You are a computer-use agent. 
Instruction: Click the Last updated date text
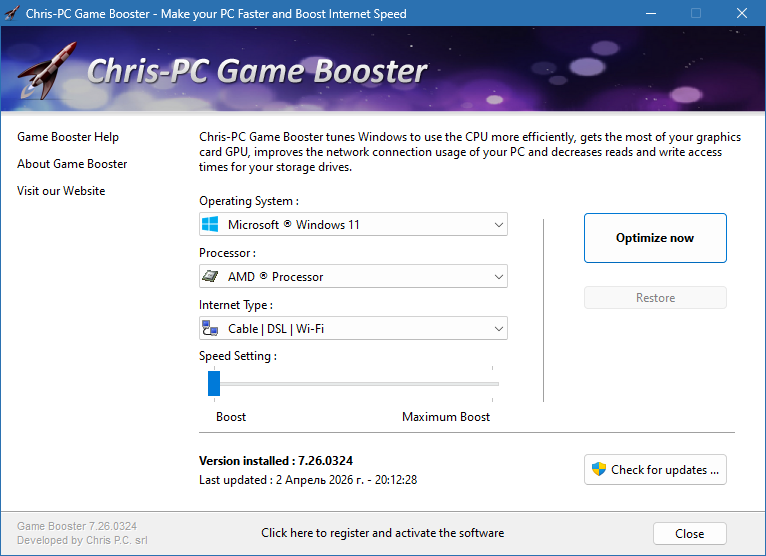click(308, 480)
